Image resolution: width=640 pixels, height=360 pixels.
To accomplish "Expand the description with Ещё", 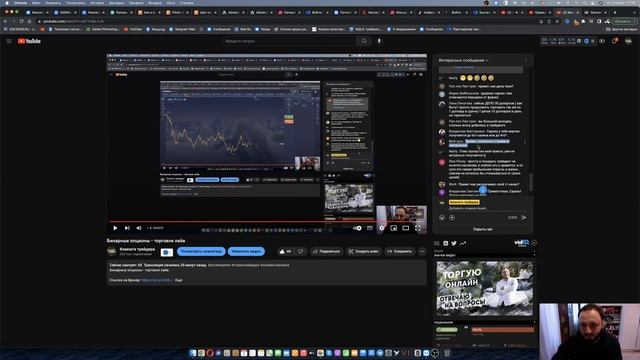I will [178, 280].
